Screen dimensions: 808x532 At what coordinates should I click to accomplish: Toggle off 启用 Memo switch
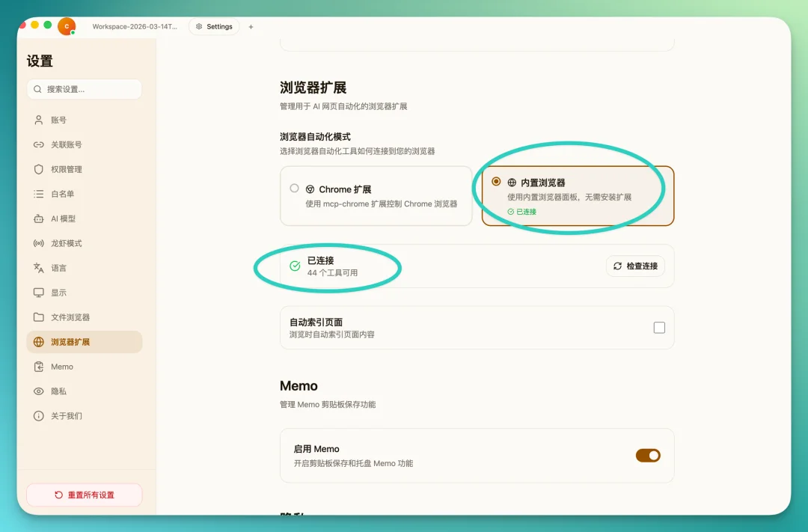pos(647,455)
